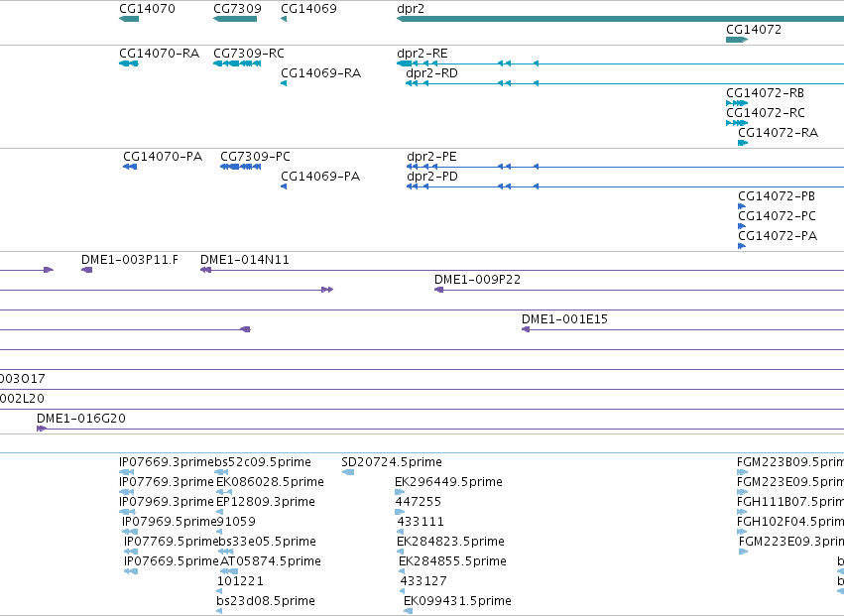This screenshot has height=616, width=844.
Task: Click the IP07969.5prime EST label
Action: pos(169,523)
